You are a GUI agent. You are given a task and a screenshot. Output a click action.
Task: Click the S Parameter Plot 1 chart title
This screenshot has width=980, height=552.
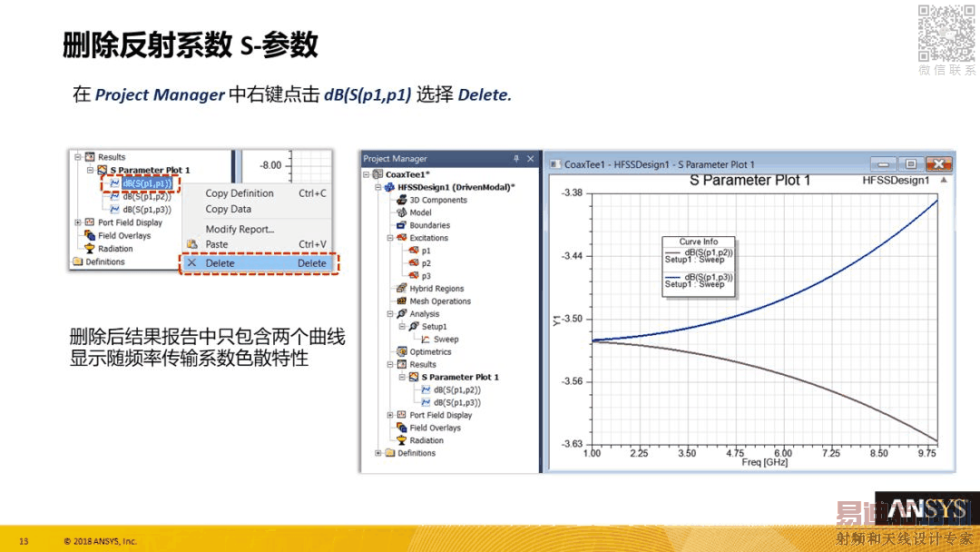pyautogui.click(x=750, y=181)
